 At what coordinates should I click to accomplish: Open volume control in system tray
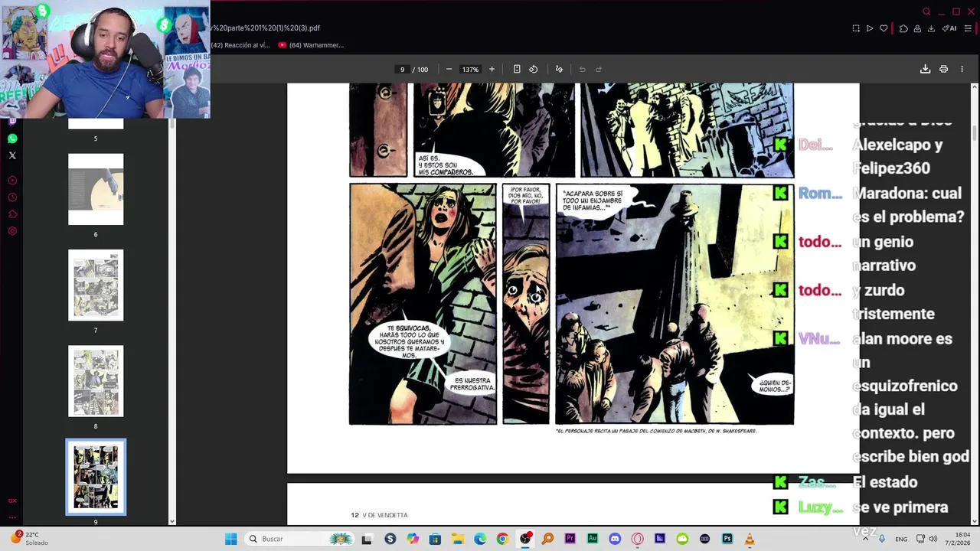[933, 539]
